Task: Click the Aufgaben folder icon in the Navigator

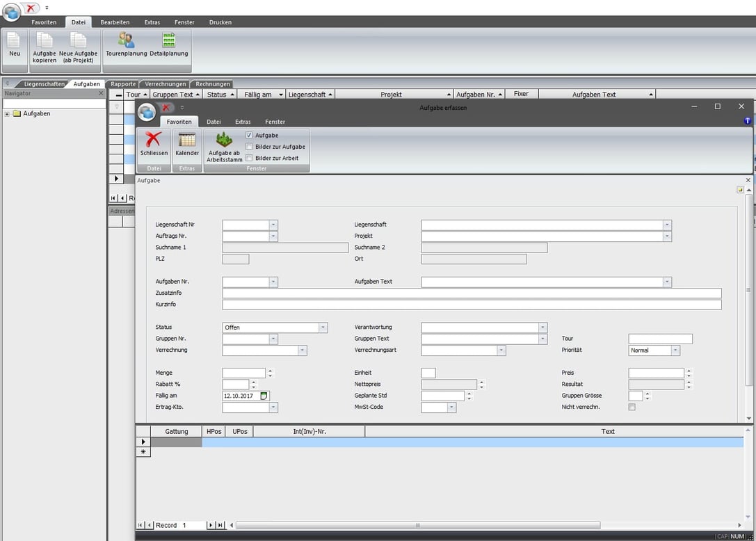Action: tap(17, 113)
